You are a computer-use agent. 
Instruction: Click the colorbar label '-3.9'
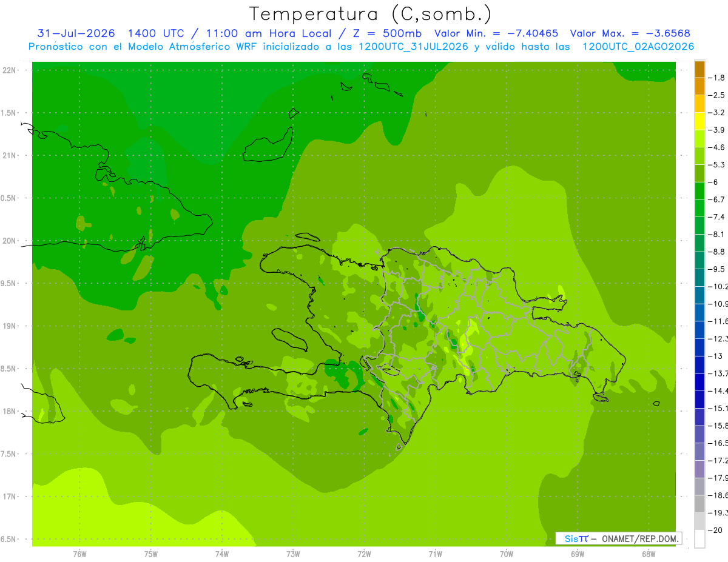716,130
